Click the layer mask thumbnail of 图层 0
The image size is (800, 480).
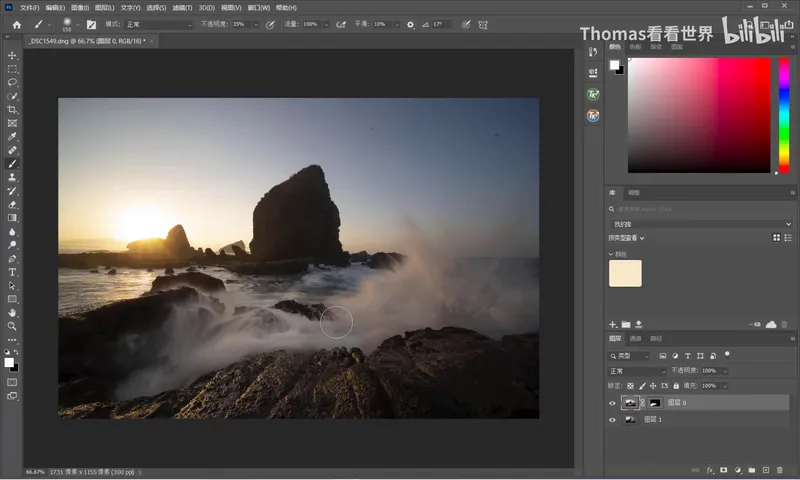point(655,403)
